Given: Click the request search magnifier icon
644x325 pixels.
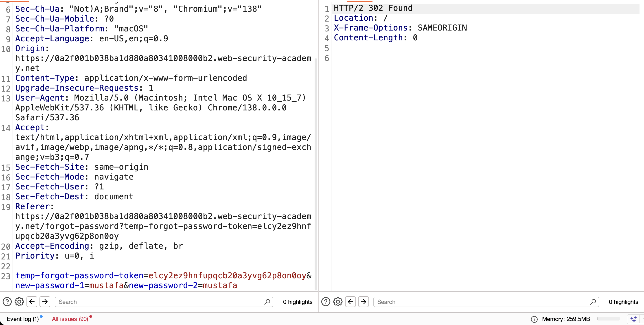Looking at the screenshot, I should pos(267,302).
